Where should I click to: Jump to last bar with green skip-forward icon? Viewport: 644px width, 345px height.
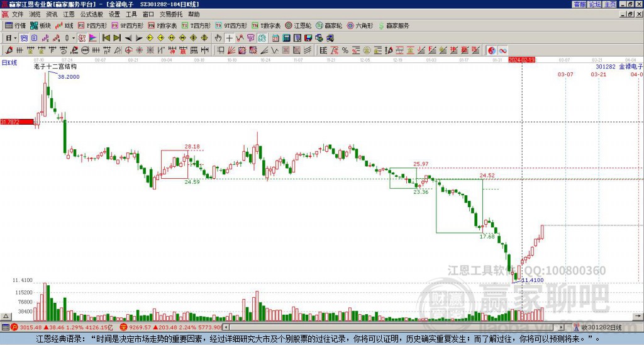click(x=117, y=38)
